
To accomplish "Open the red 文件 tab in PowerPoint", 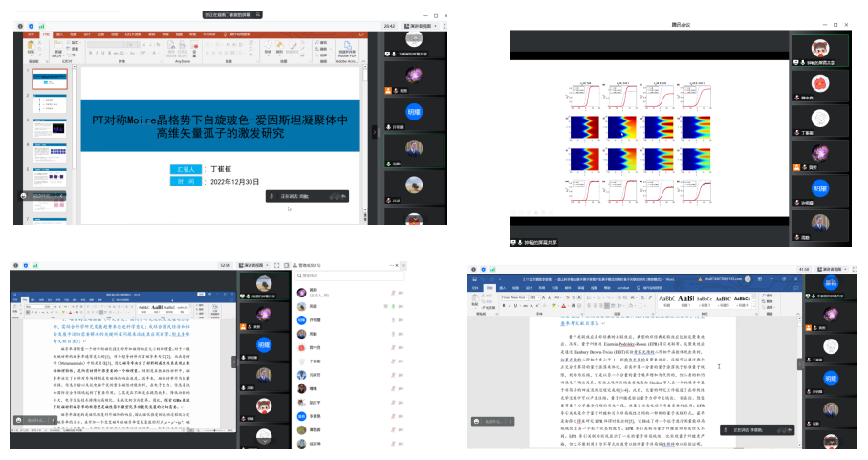I will point(31,33).
